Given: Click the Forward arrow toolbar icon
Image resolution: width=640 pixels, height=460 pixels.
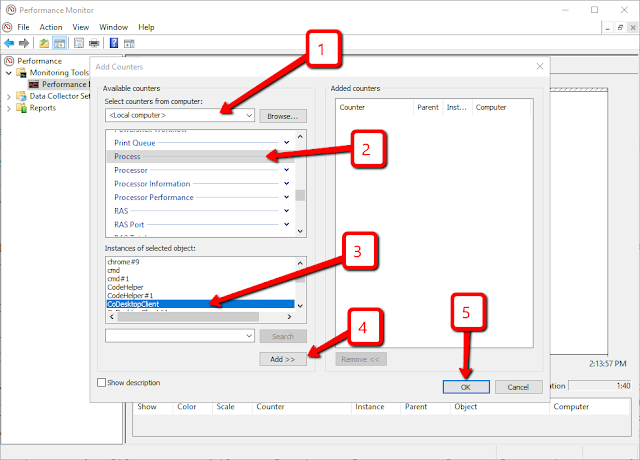Looking at the screenshot, I should [24, 43].
